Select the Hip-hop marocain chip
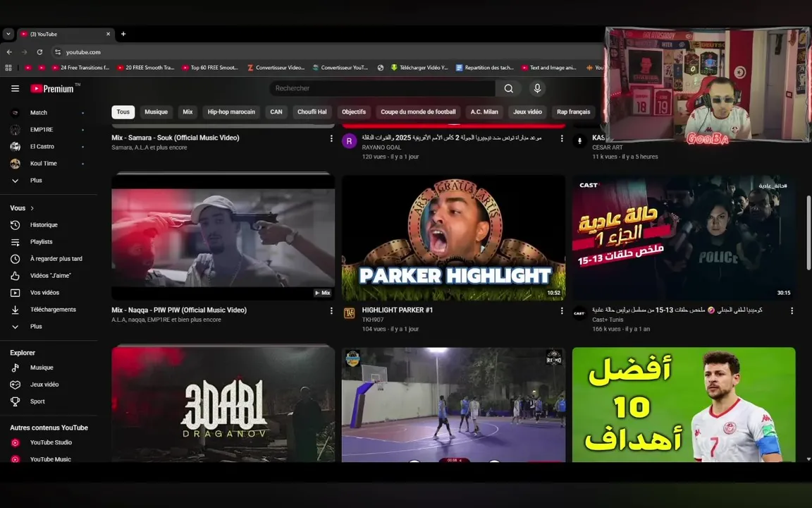The image size is (812, 508). point(231,112)
